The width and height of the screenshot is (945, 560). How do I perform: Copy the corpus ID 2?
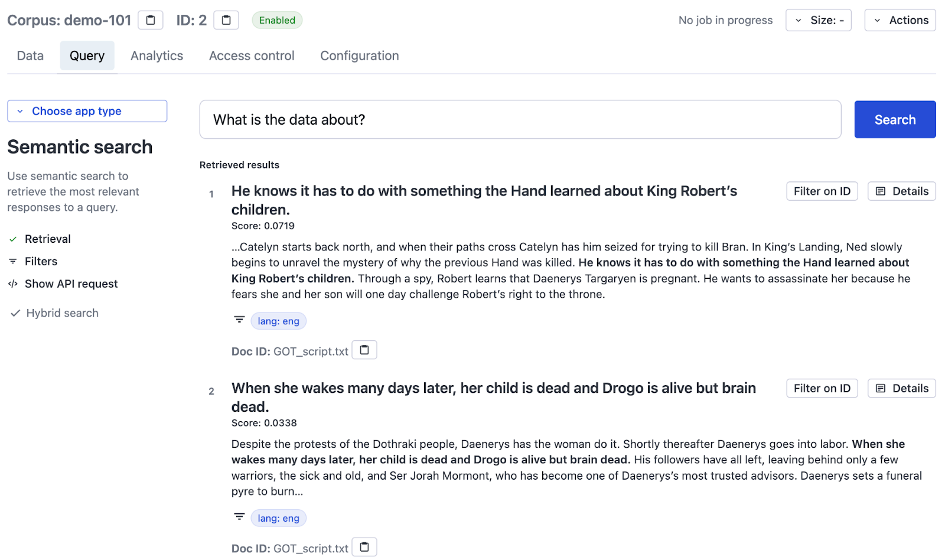pos(226,20)
